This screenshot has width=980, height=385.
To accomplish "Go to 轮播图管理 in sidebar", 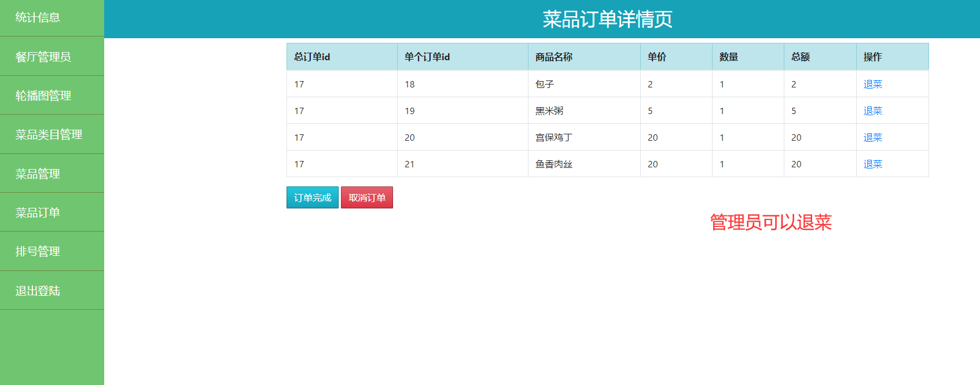I will coord(52,96).
